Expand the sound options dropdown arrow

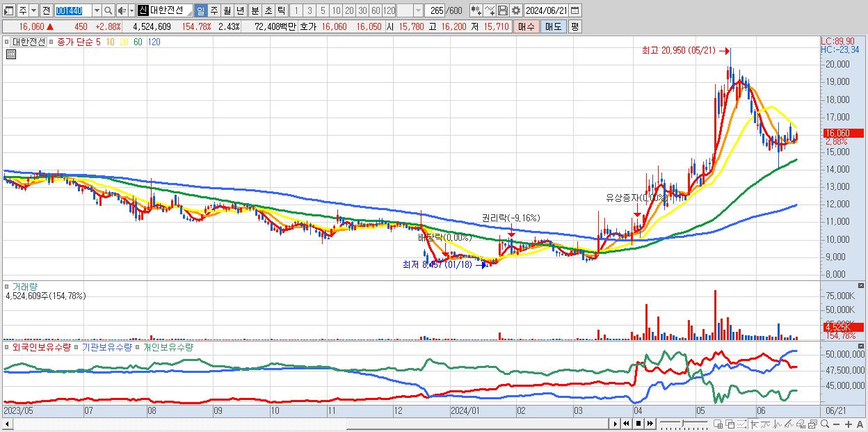coord(131,10)
